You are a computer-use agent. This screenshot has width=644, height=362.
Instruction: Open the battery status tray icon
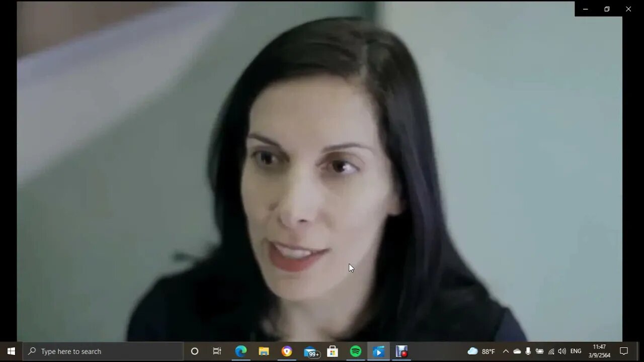(x=539, y=351)
